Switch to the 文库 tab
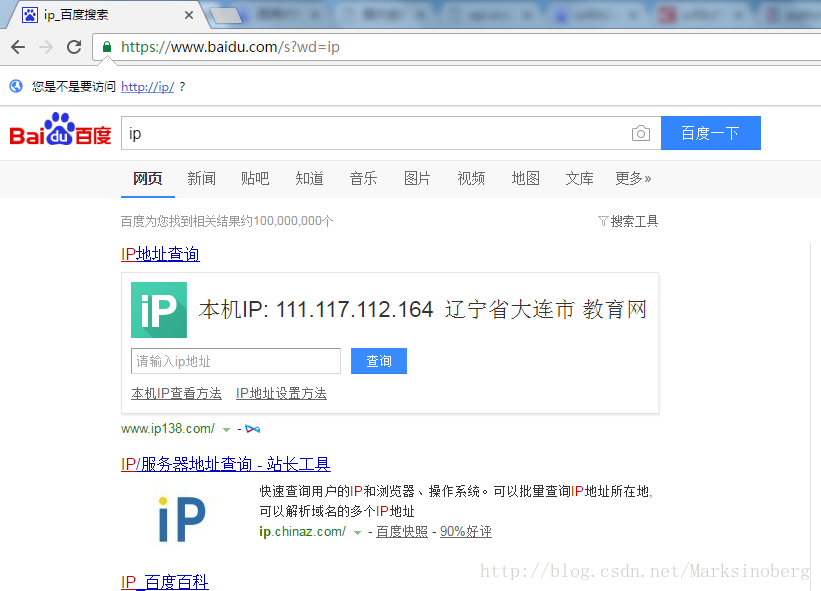The height and width of the screenshot is (591, 821). point(580,179)
